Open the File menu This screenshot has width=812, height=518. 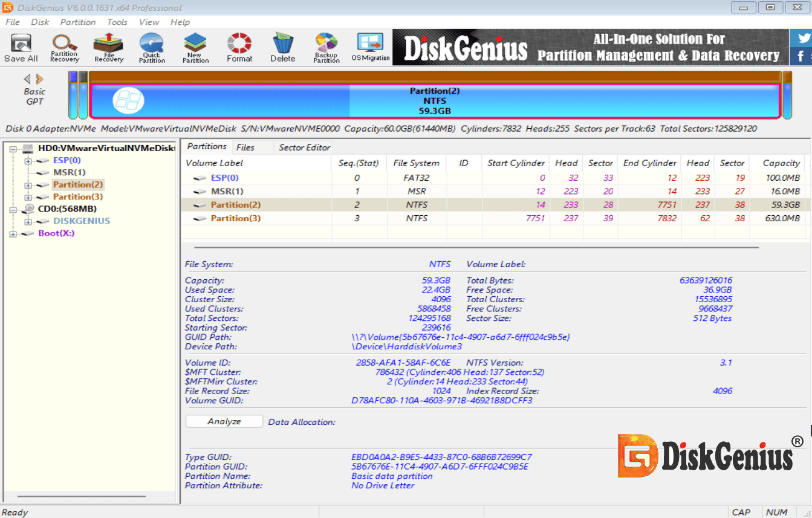[13, 22]
